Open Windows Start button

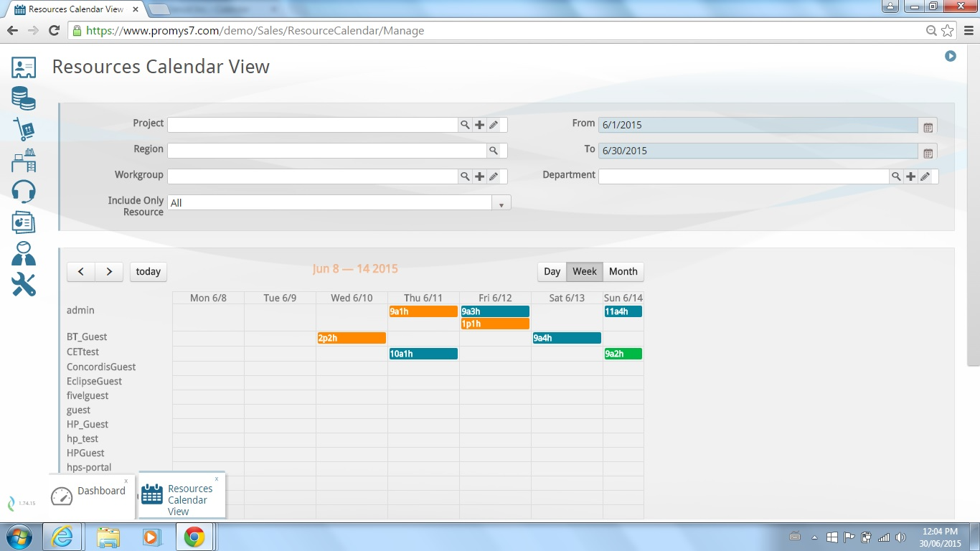(x=18, y=537)
